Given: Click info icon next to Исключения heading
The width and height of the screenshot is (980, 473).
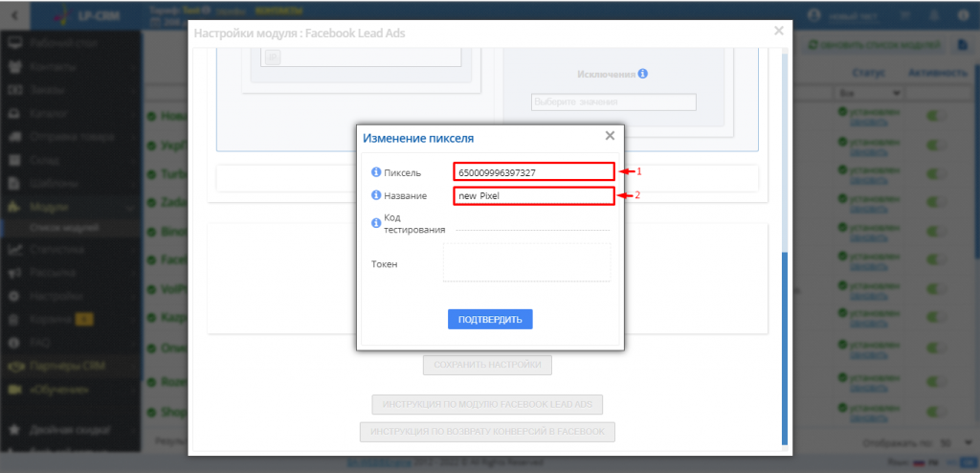Looking at the screenshot, I should (642, 74).
